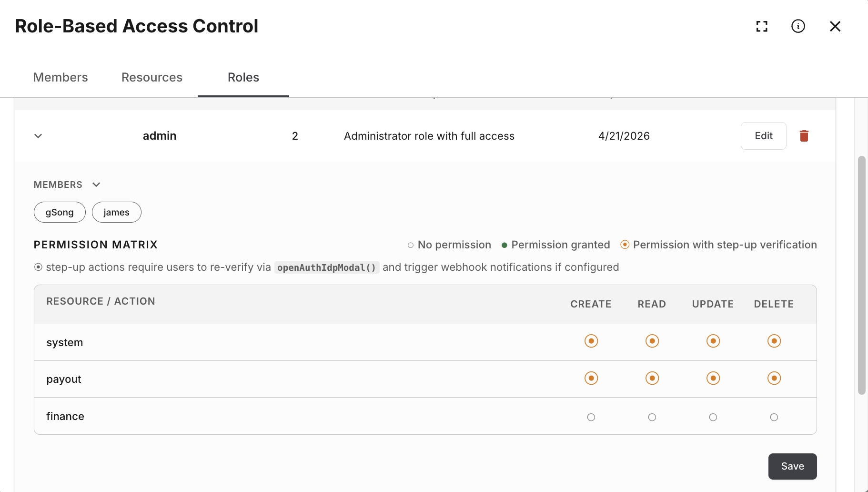The image size is (868, 492).
Task: Select the gSong member chip
Action: 60,212
